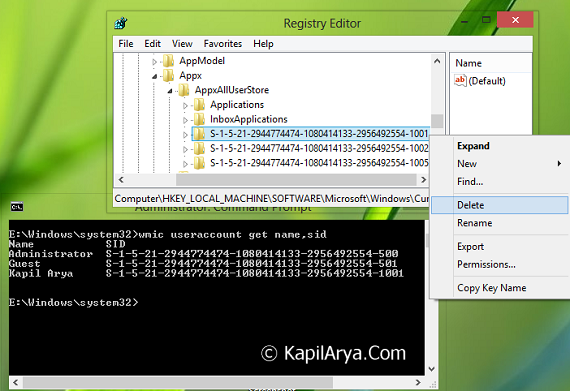Choose Rename in the context menu
Viewport: 570px width, 391px height.
(x=499, y=223)
